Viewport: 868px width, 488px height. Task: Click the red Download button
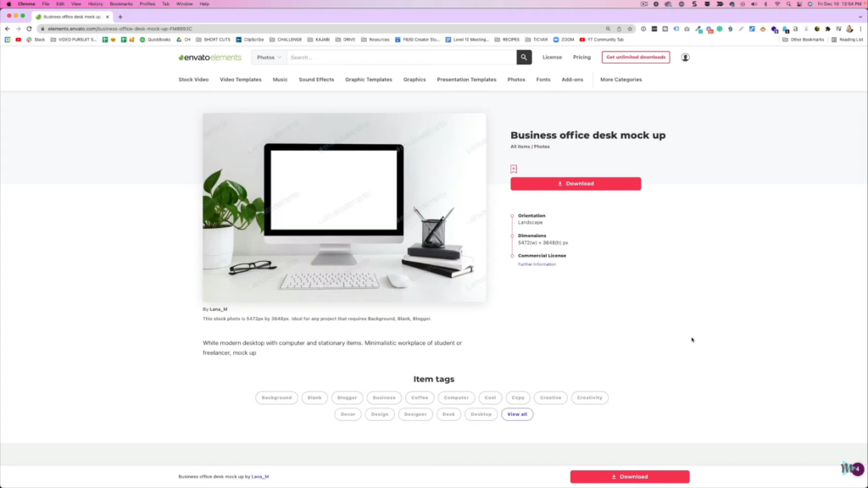point(576,184)
